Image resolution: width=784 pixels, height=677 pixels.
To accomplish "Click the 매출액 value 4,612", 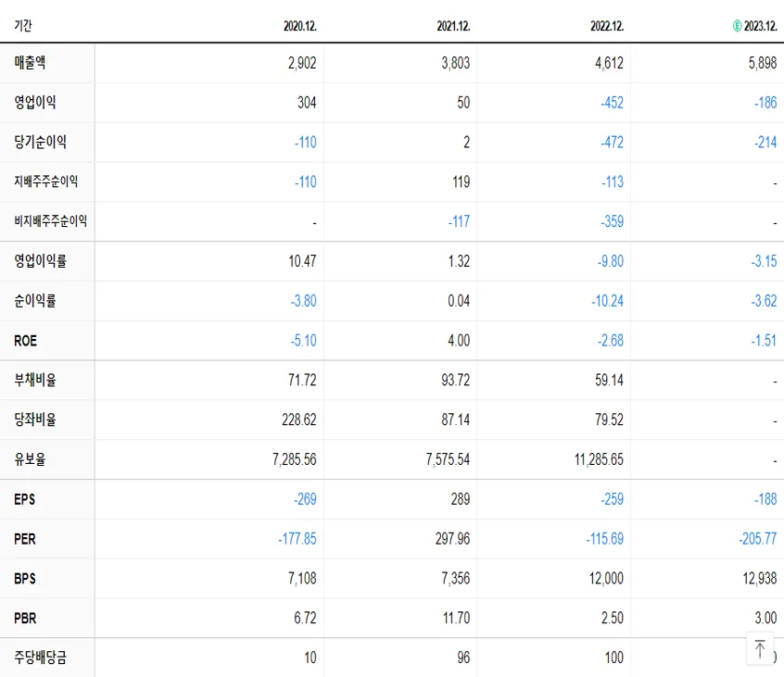I will coord(609,63).
